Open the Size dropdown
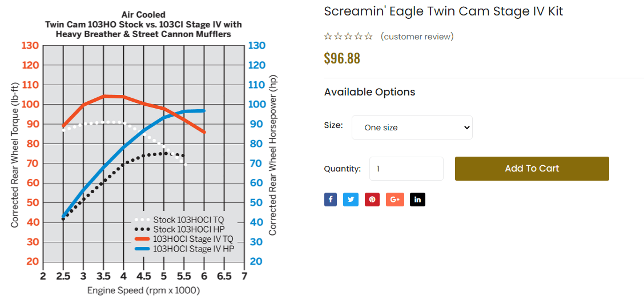This screenshot has height=303, width=644. 412,127
